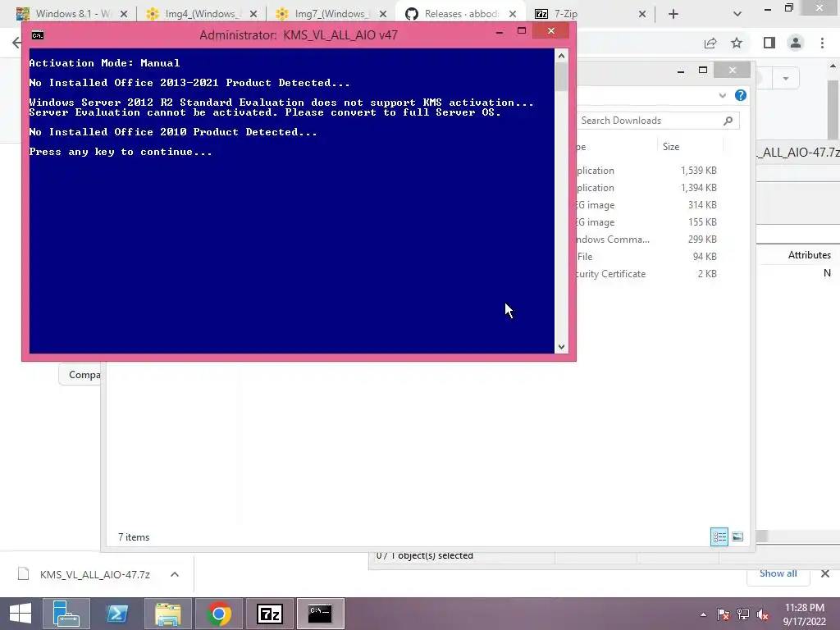
Task: Click the console scrollbar up arrow
Action: [561, 56]
